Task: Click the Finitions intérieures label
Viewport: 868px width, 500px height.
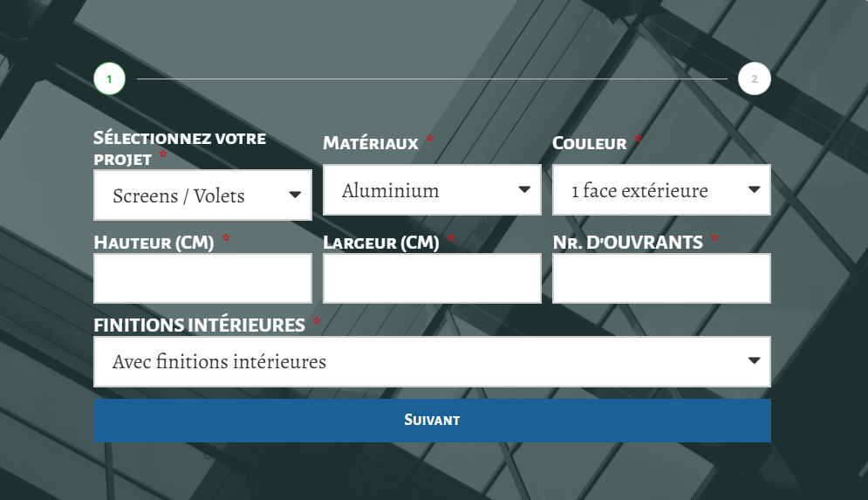Action: pos(199,325)
